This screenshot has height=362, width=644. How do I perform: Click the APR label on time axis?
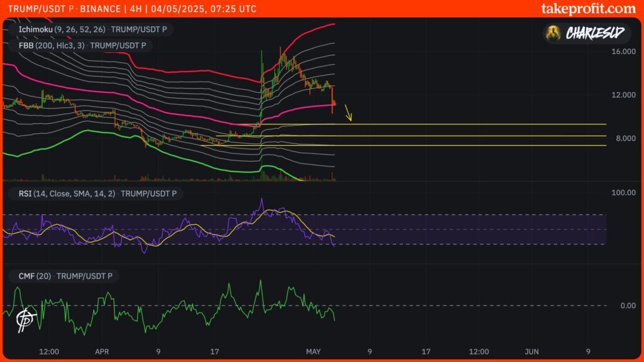pyautogui.click(x=101, y=351)
